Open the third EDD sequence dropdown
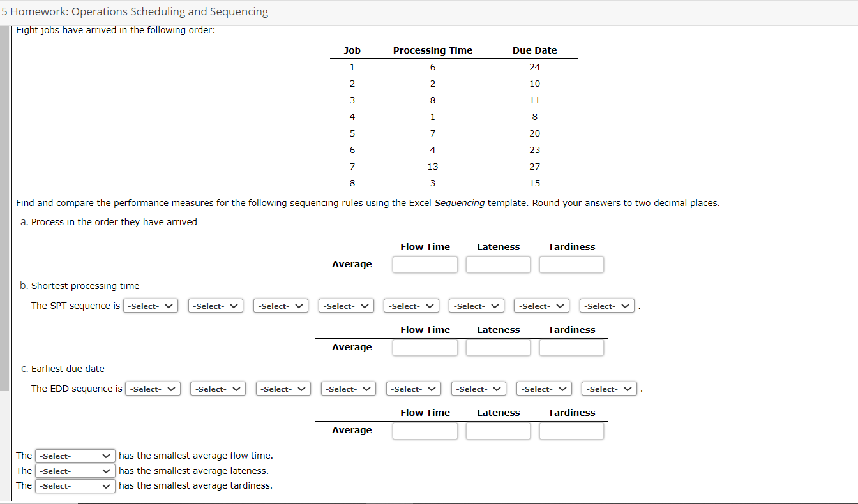The image size is (858, 504). (x=283, y=389)
